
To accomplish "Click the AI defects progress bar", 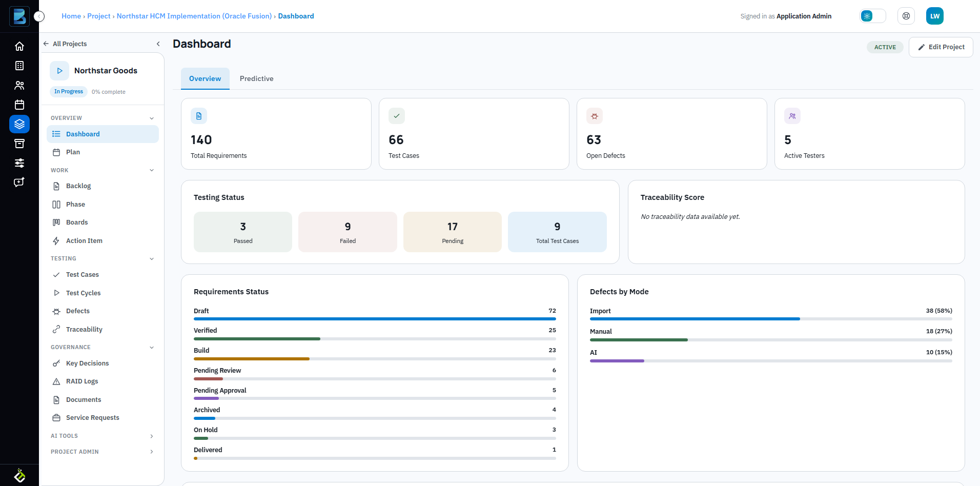I will coord(771,361).
